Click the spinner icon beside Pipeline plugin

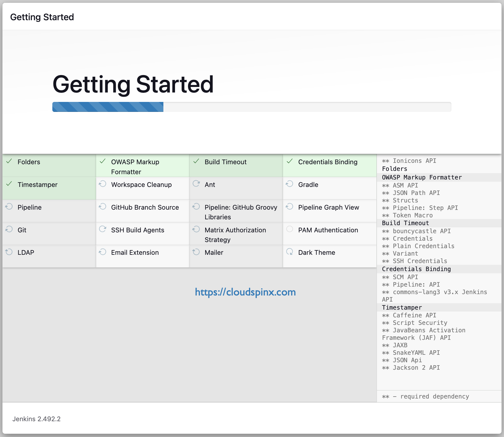click(9, 207)
